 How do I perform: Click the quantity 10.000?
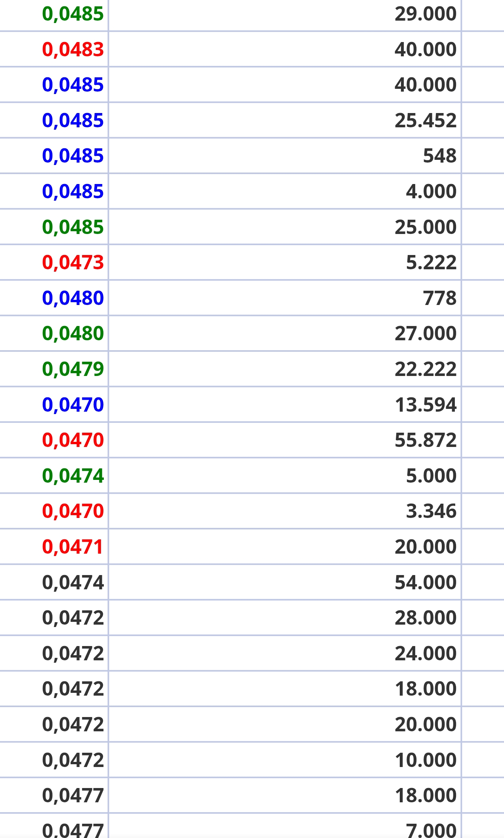[x=426, y=760]
